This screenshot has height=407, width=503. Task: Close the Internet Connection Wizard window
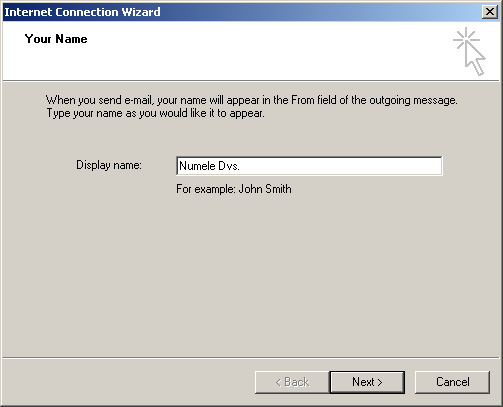[x=490, y=12]
